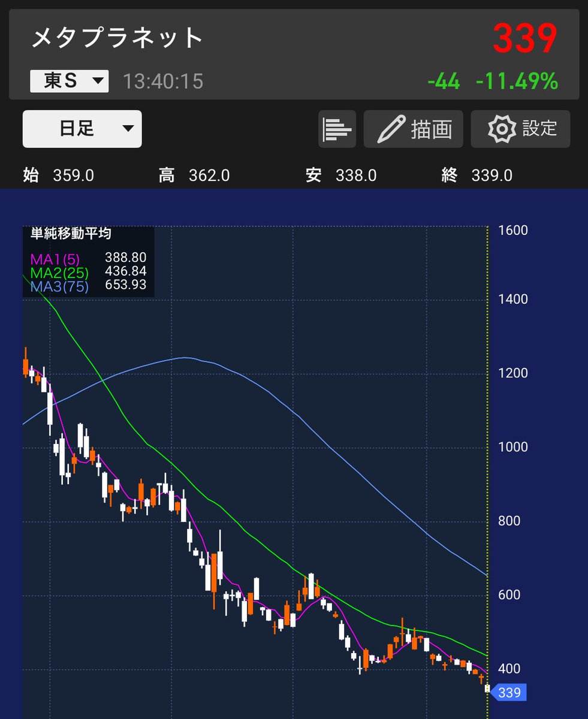Click the メタプラネット stock name
The height and width of the screenshot is (719, 588).
coord(117,38)
